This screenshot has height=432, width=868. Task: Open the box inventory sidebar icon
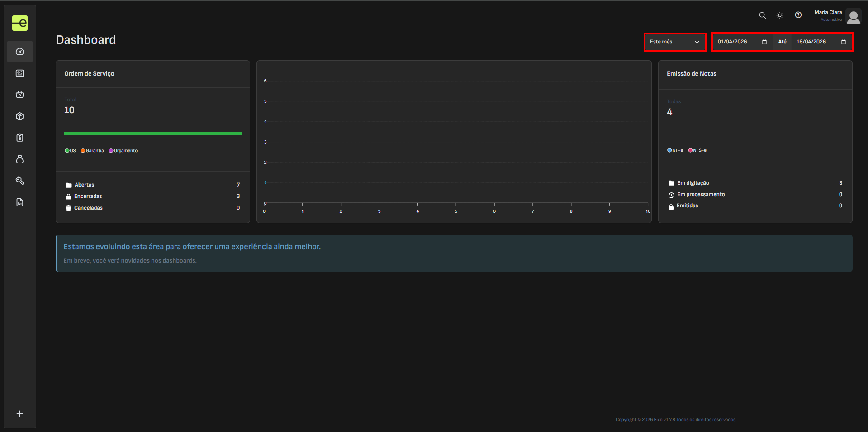click(x=20, y=116)
